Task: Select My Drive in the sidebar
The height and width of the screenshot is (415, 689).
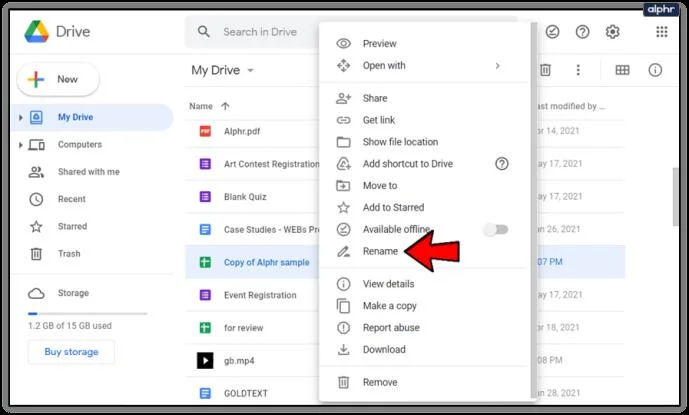Action: [92, 117]
